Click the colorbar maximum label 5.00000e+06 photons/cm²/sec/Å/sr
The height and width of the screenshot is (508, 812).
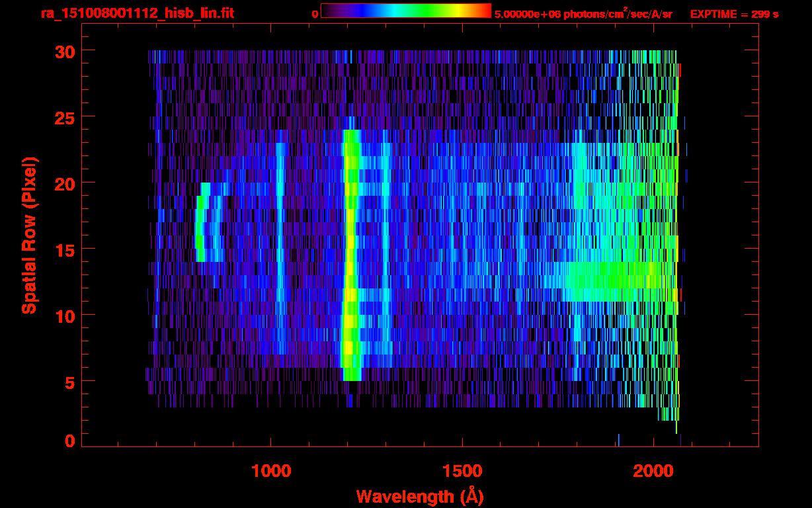click(x=583, y=13)
